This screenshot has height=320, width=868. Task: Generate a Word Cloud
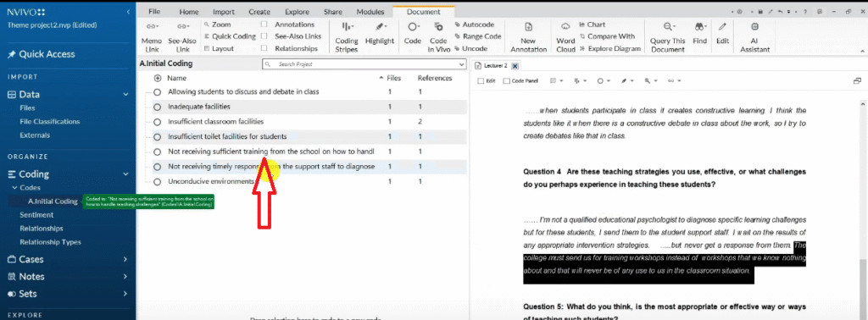565,37
